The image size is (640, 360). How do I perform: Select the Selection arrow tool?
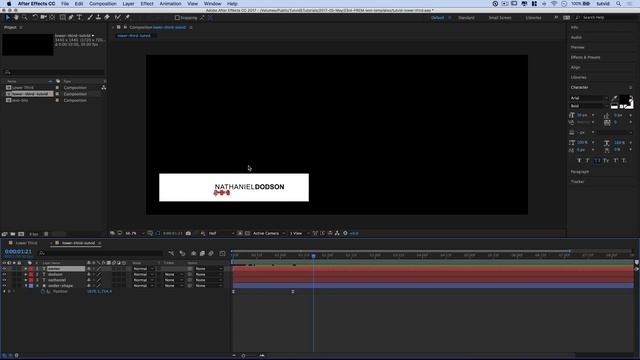click(x=7, y=18)
